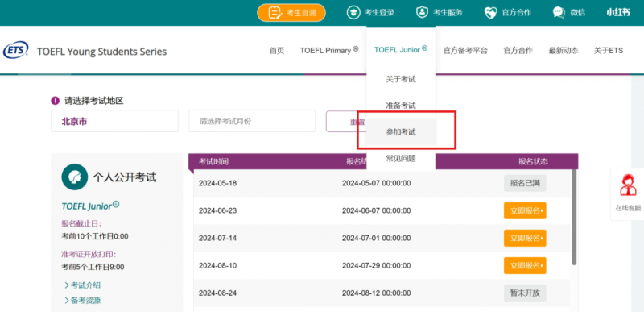Click 立即报名 for the 2024-06-23 exam

525,211
